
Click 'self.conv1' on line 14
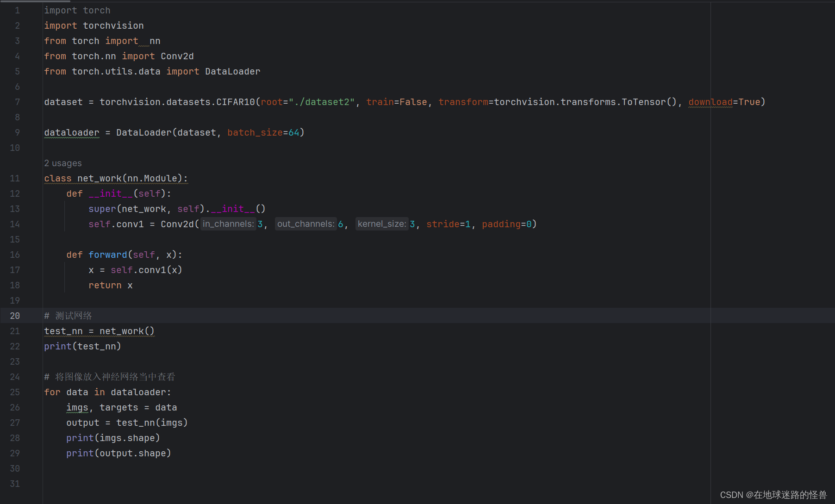coord(116,224)
